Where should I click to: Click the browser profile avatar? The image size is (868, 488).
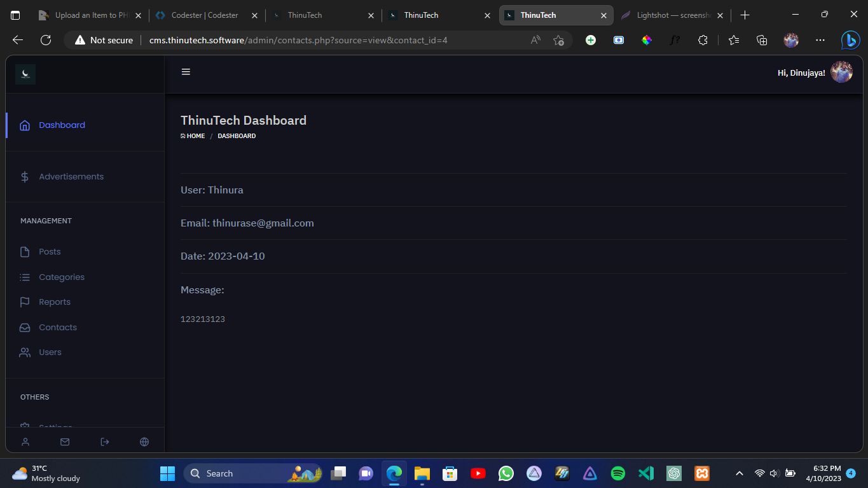pos(791,40)
